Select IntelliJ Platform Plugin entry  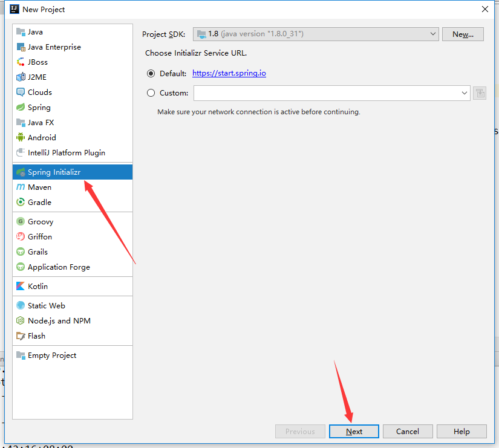click(73, 153)
